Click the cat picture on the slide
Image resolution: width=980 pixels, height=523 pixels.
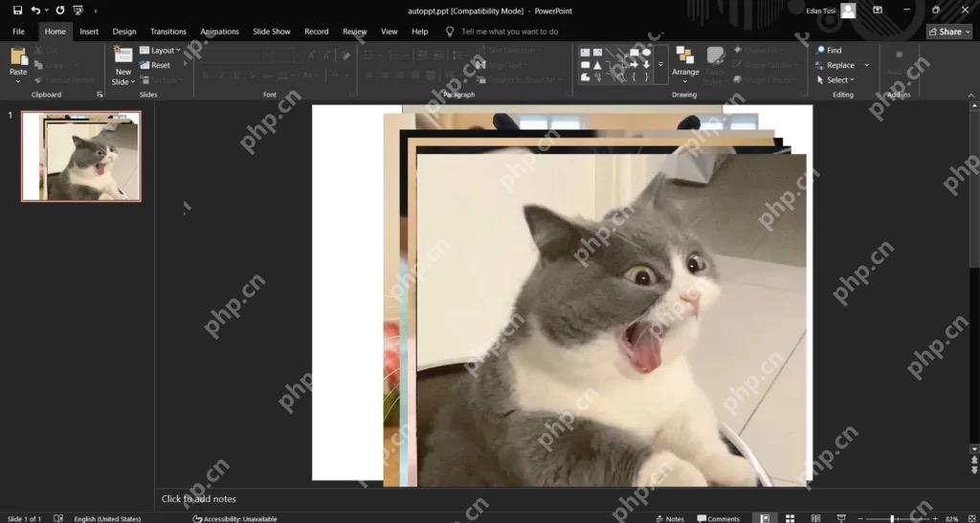click(x=612, y=319)
